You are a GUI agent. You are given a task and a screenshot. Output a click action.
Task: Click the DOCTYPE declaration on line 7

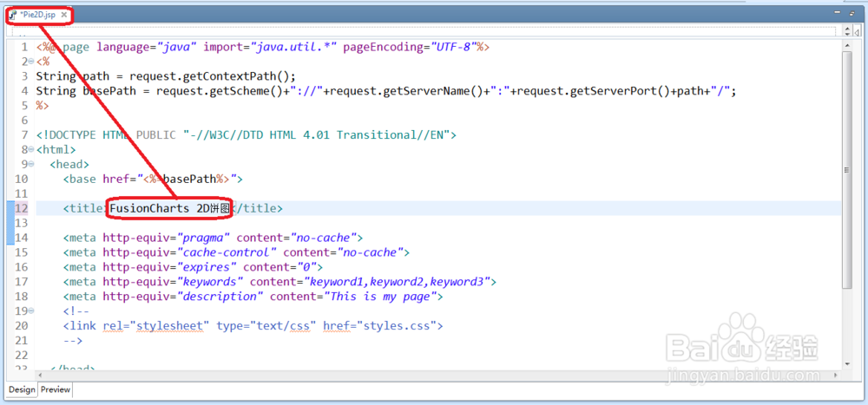[x=247, y=135]
